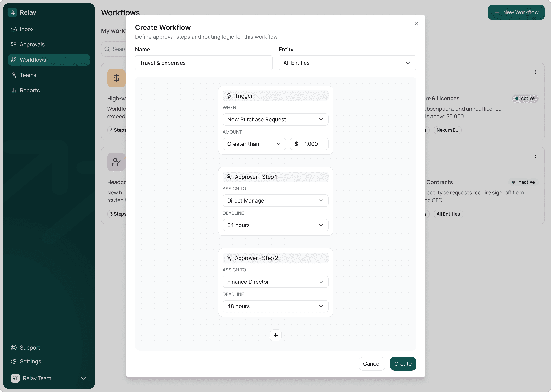Open Settings in the sidebar
This screenshot has height=392, width=551.
click(x=49, y=361)
